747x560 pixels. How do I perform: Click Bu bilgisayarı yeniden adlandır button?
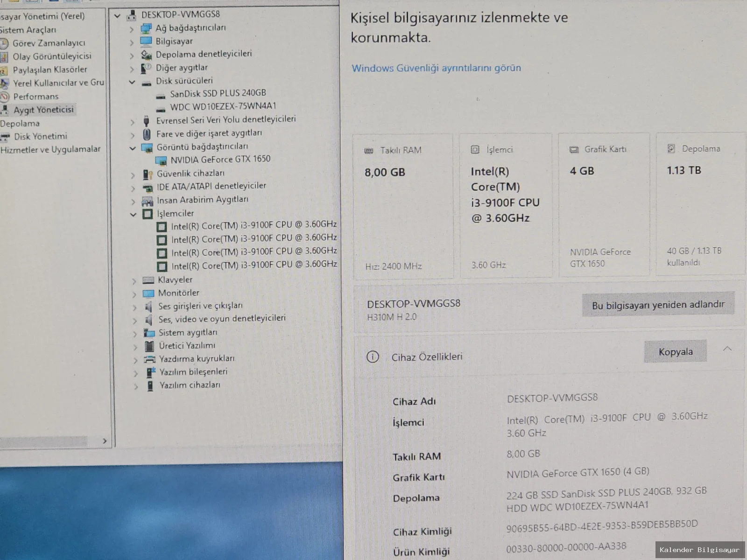pyautogui.click(x=658, y=305)
